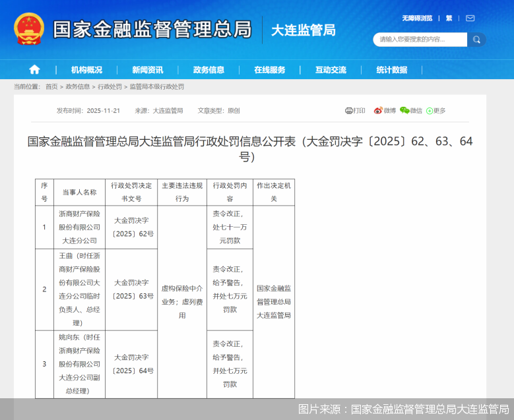Click the 大金罚决字〔2025〕63号 cell
Viewport: 514px width, 420px height.
131,289
